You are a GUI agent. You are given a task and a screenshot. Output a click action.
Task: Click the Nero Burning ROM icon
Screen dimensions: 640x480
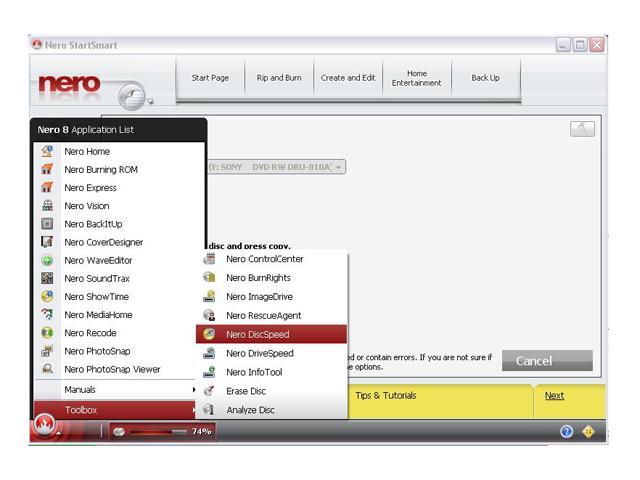coord(47,169)
